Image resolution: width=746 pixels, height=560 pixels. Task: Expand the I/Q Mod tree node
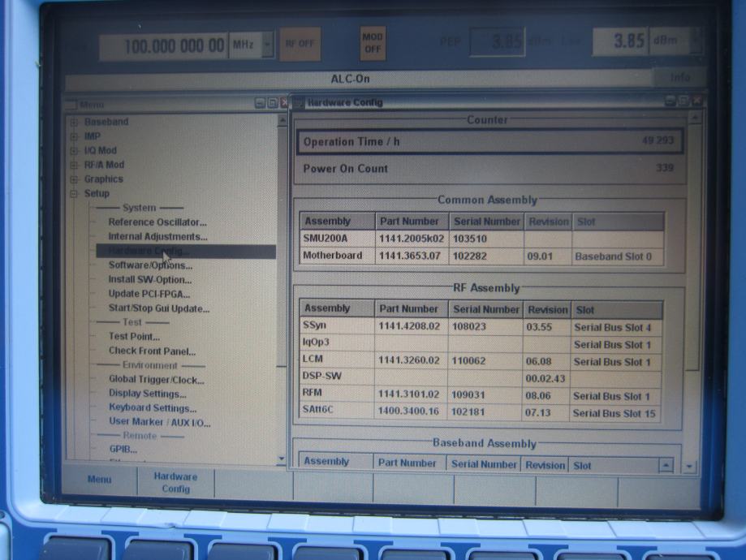coord(74,151)
